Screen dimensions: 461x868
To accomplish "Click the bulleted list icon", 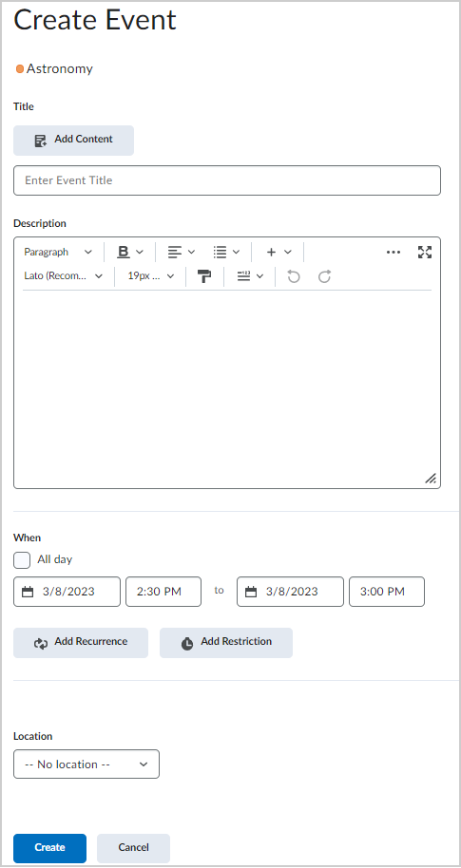I will point(220,252).
